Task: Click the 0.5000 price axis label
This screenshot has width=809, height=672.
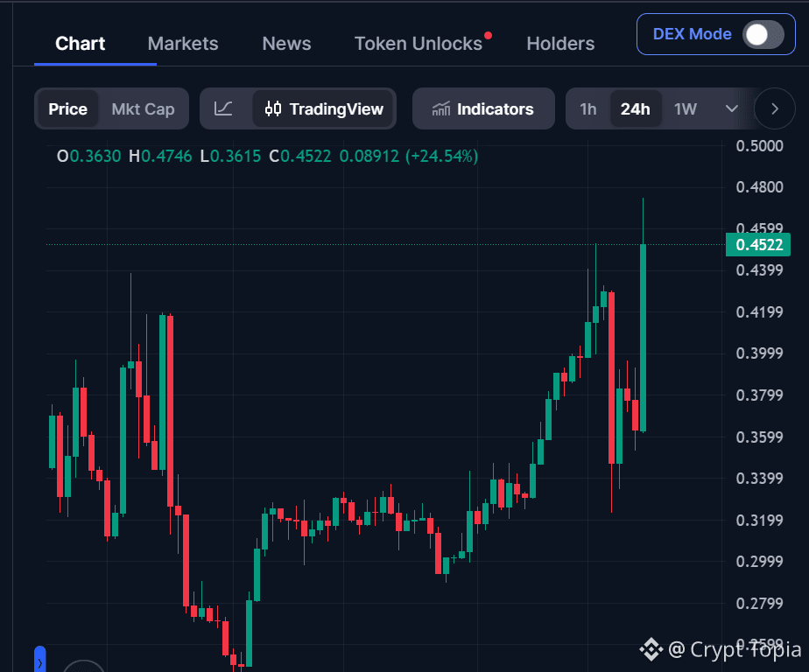Action: click(x=759, y=146)
